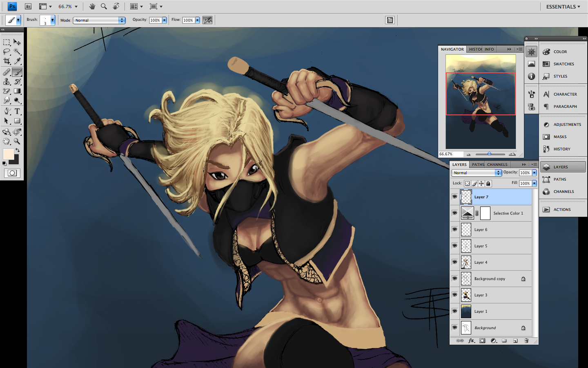
Task: Toggle Quick Mask mode
Action: pyautogui.click(x=12, y=173)
